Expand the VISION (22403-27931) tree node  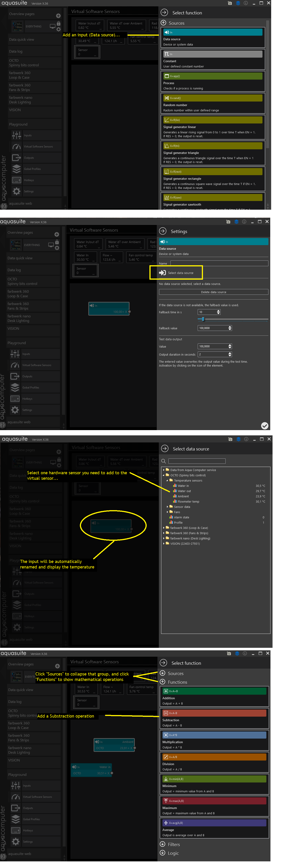tap(164, 544)
